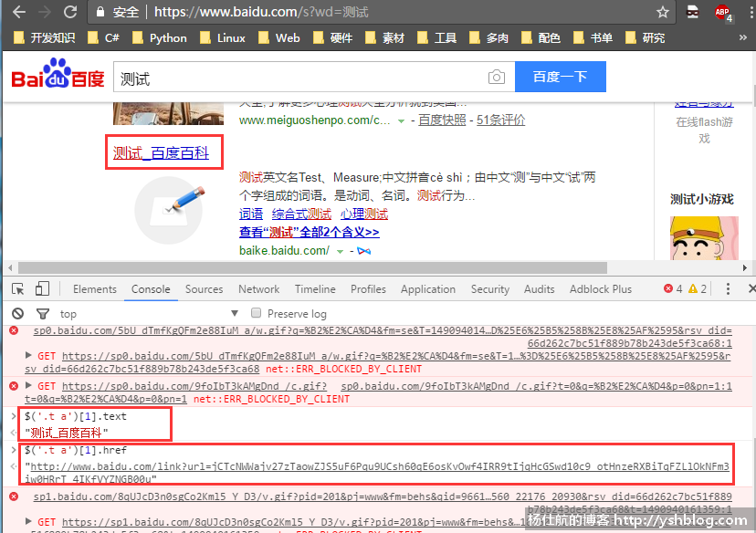Expand the GET c.gif error entry
The image size is (756, 533).
(x=28, y=385)
